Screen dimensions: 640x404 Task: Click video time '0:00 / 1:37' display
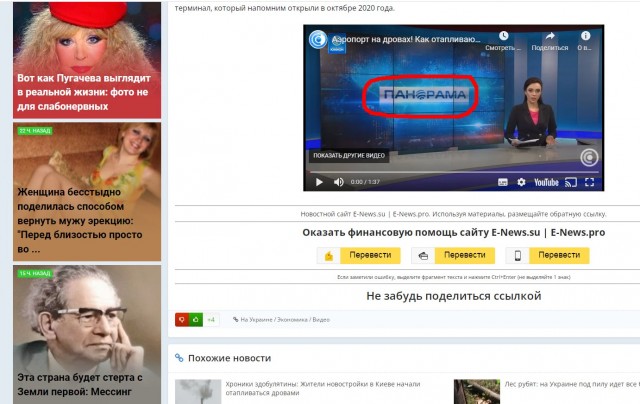click(x=365, y=182)
